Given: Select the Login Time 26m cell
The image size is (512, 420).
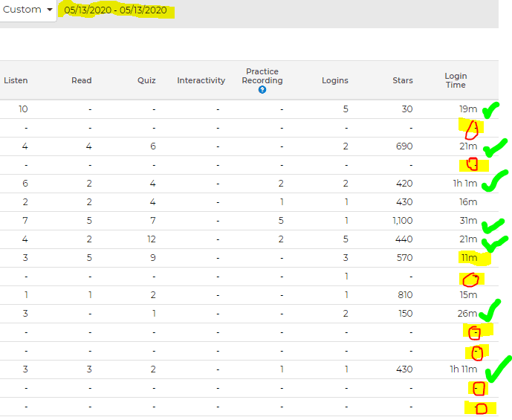Looking at the screenshot, I should (x=467, y=314).
